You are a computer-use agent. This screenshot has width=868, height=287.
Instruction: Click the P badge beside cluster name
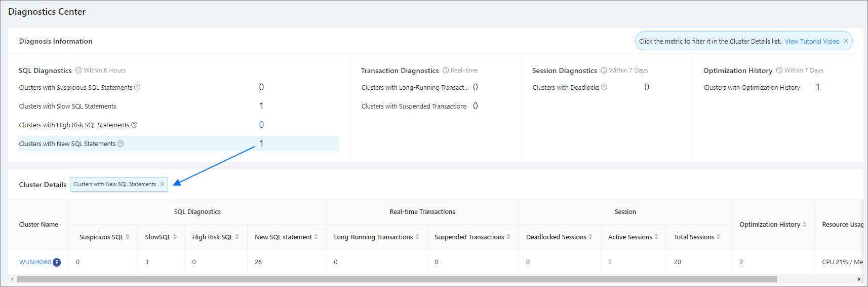tap(57, 262)
